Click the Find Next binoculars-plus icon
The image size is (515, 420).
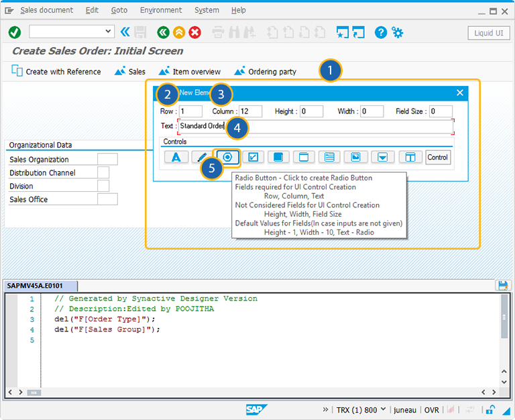pos(249,32)
